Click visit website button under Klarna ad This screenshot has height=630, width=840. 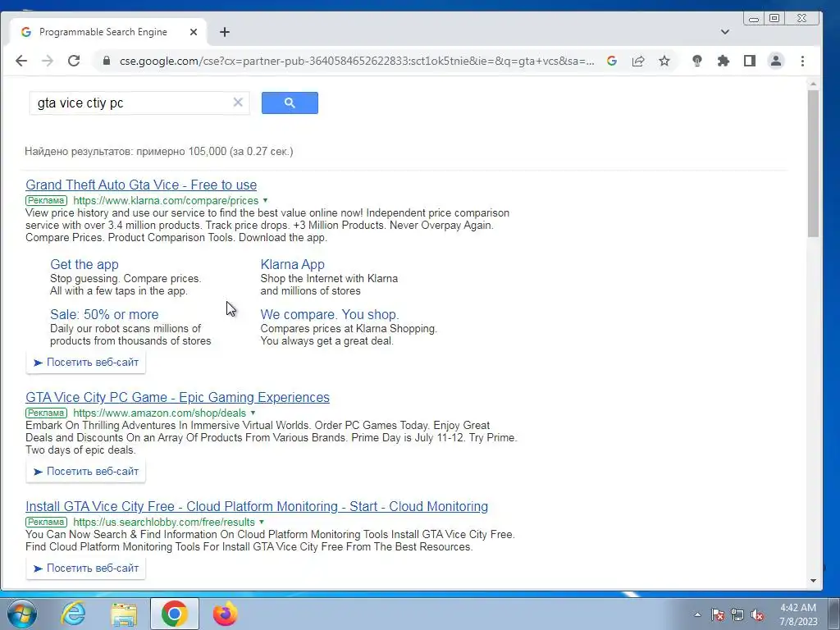pyautogui.click(x=85, y=363)
